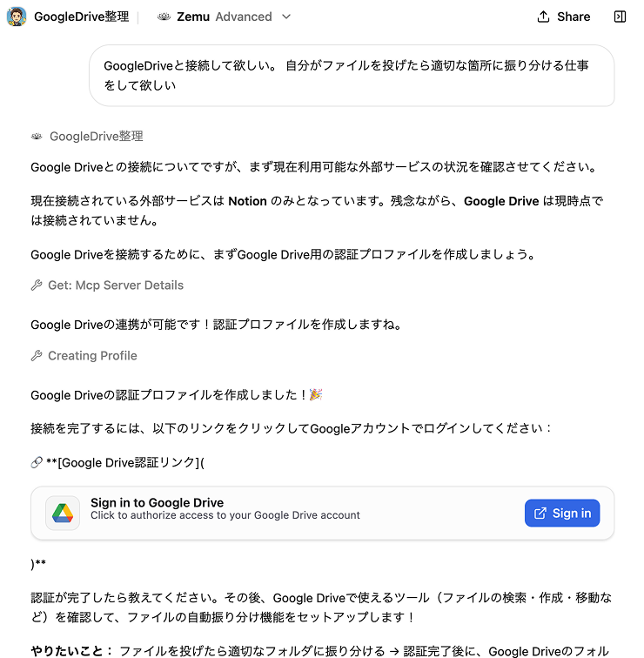Image resolution: width=644 pixels, height=658 pixels.
Task: Expand the Zemu Advanced model dropdown chevron
Action: [286, 17]
